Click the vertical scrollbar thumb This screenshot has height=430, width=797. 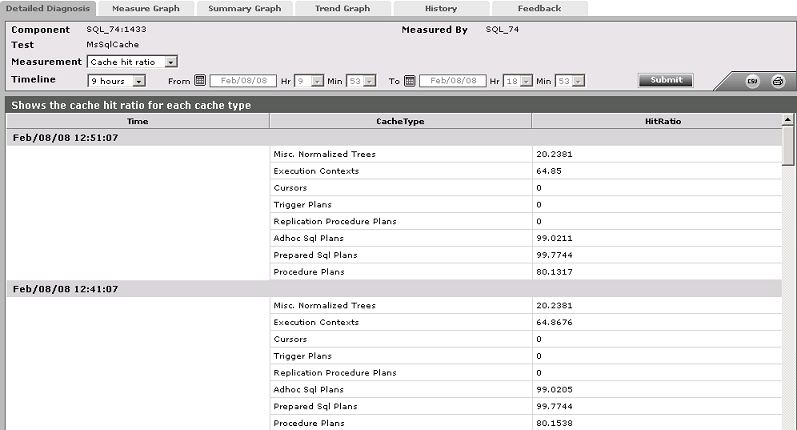coord(788,145)
